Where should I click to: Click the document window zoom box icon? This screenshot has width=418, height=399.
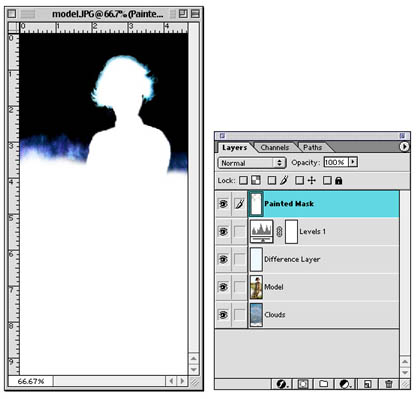[183, 14]
